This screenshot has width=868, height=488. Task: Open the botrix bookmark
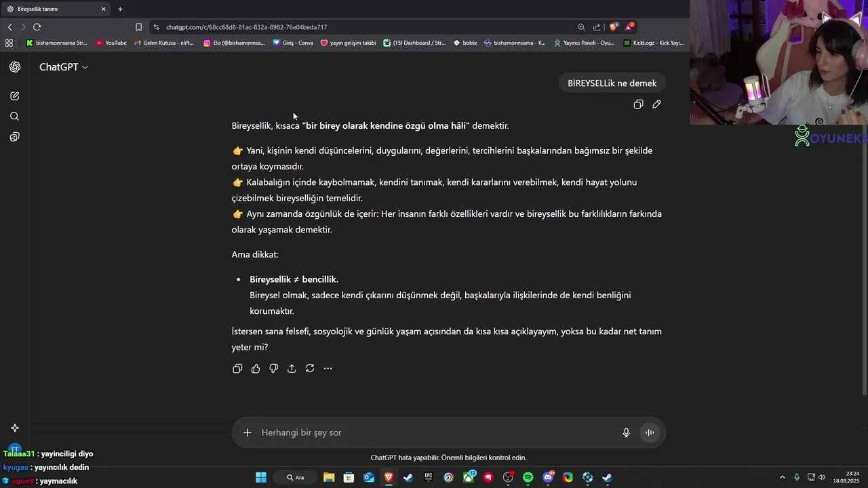point(465,43)
